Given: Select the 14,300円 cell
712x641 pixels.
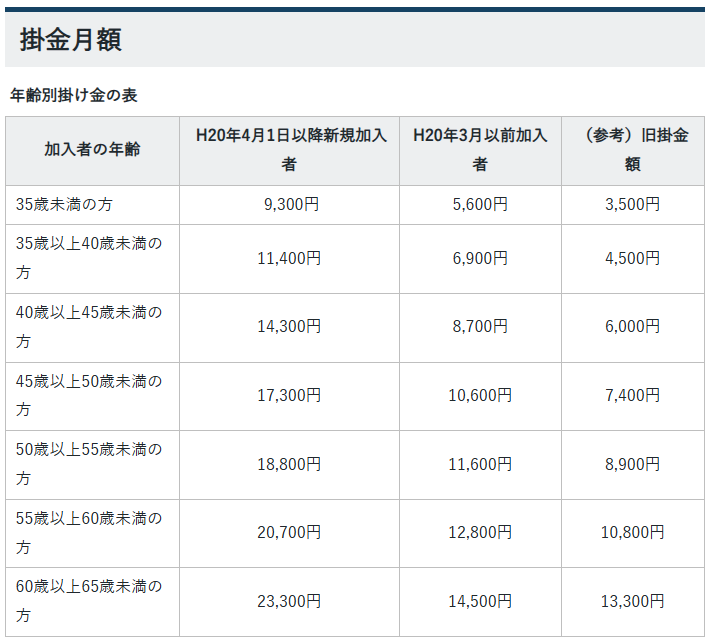Looking at the screenshot, I should pos(289,327).
